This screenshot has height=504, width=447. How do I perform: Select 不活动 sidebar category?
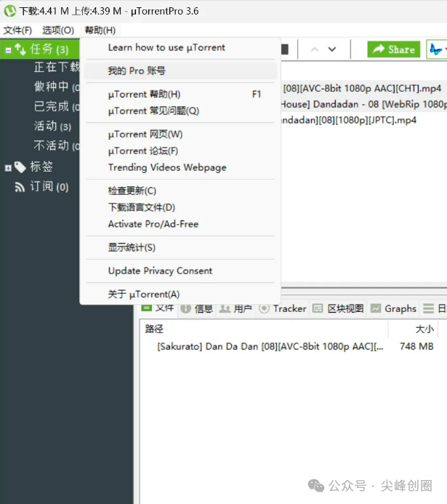point(57,145)
